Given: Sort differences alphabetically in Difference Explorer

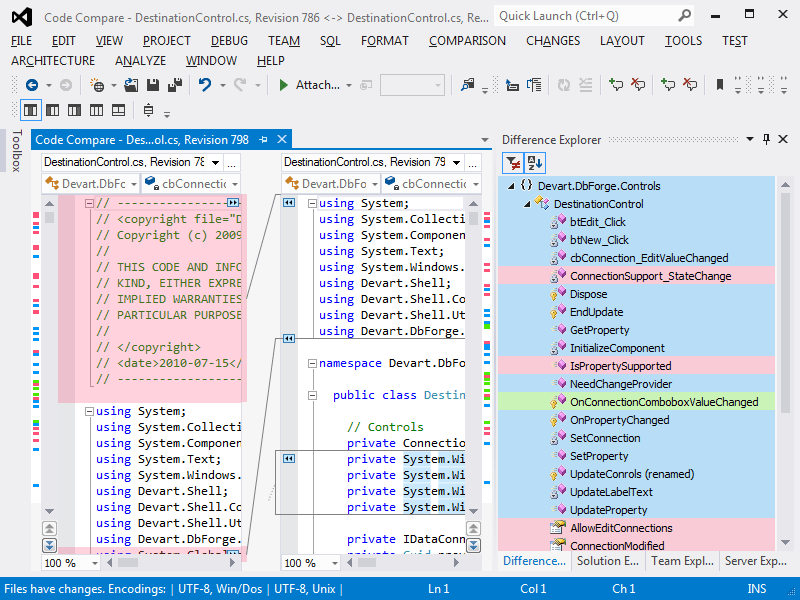Looking at the screenshot, I should 532,163.
